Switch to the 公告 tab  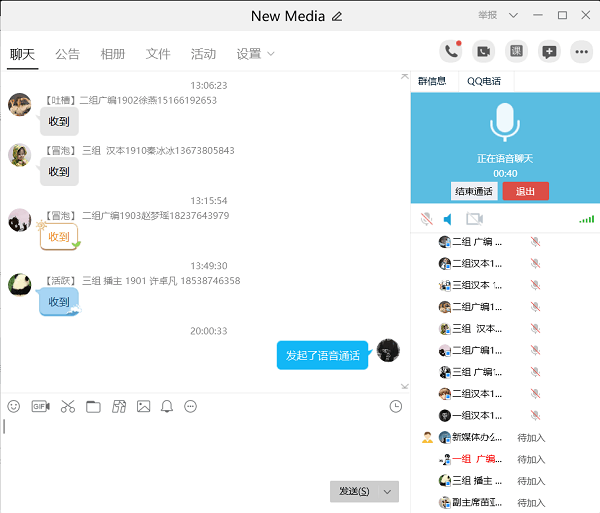pyautogui.click(x=68, y=54)
